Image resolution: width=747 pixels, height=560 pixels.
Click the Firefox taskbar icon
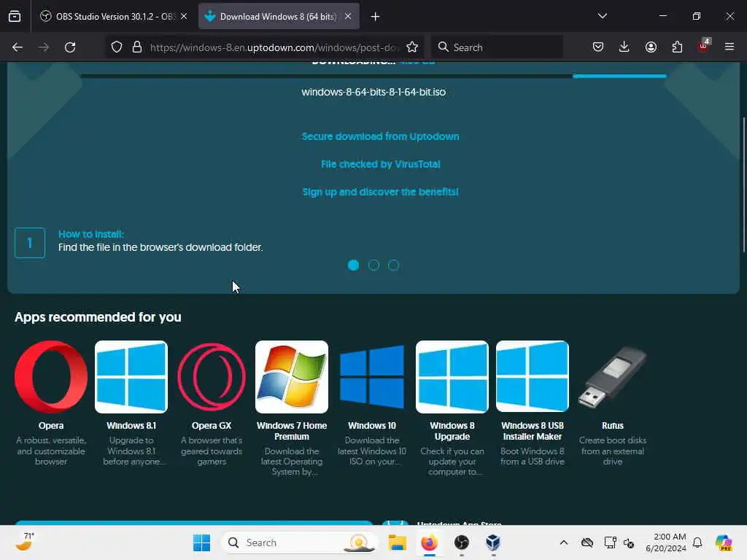pyautogui.click(x=429, y=542)
